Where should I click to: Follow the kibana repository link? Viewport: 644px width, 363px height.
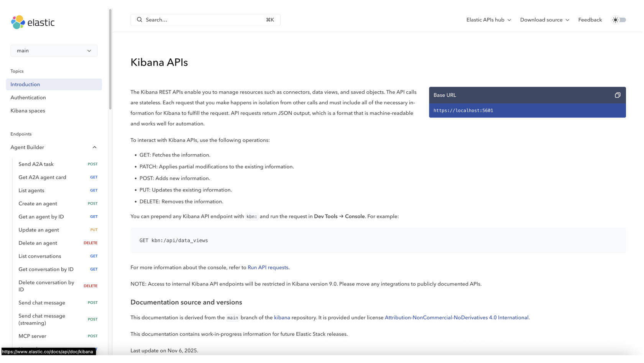point(282,318)
